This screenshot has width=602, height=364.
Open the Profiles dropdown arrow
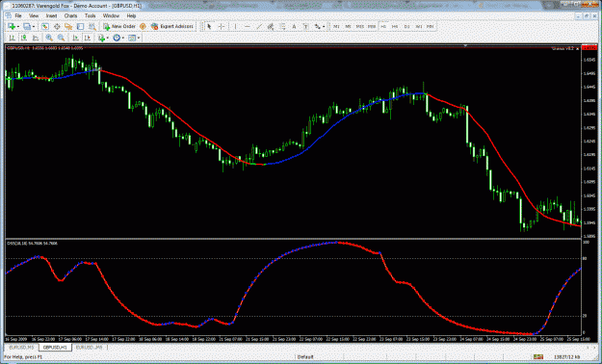(34, 27)
